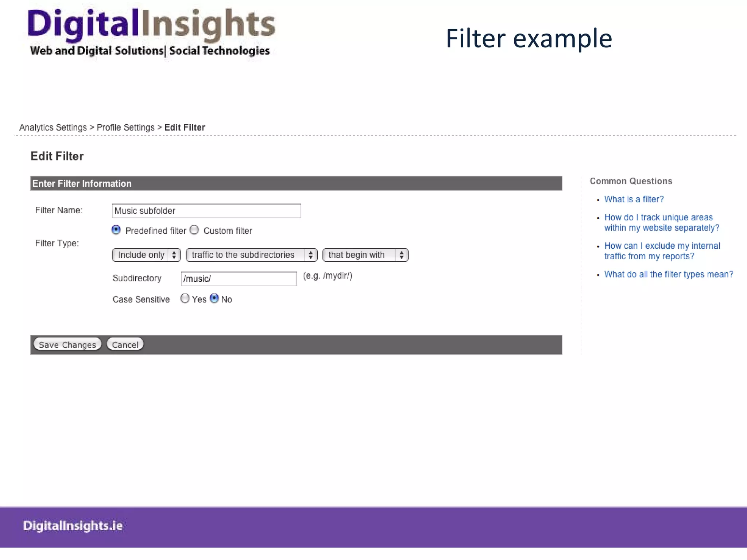Set Case Sensitive to Yes
Viewport: 747px width, 560px height.
[185, 299]
